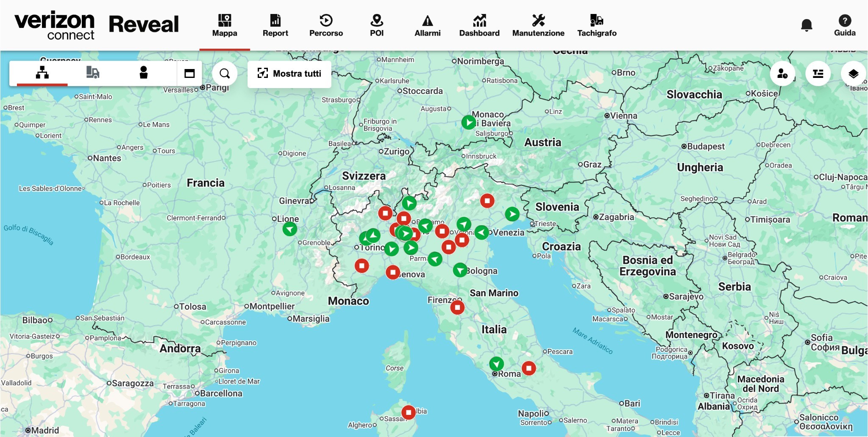
Task: Open the Tachigrafo section
Action: [597, 25]
